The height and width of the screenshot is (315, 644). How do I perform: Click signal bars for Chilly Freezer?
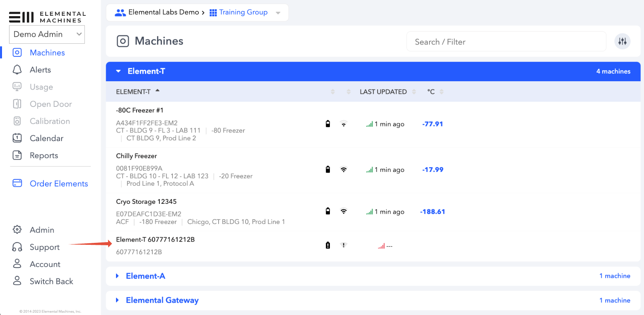tap(369, 170)
